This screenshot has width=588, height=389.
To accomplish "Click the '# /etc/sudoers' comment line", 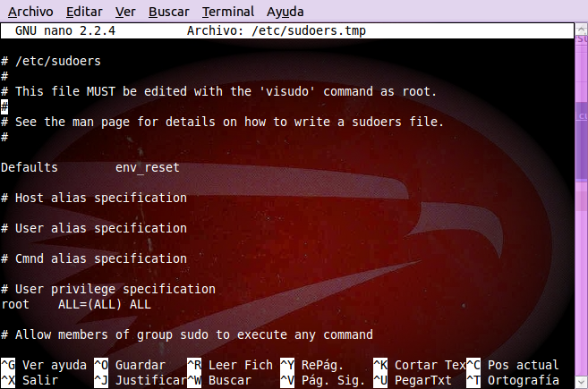I will pyautogui.click(x=51, y=61).
